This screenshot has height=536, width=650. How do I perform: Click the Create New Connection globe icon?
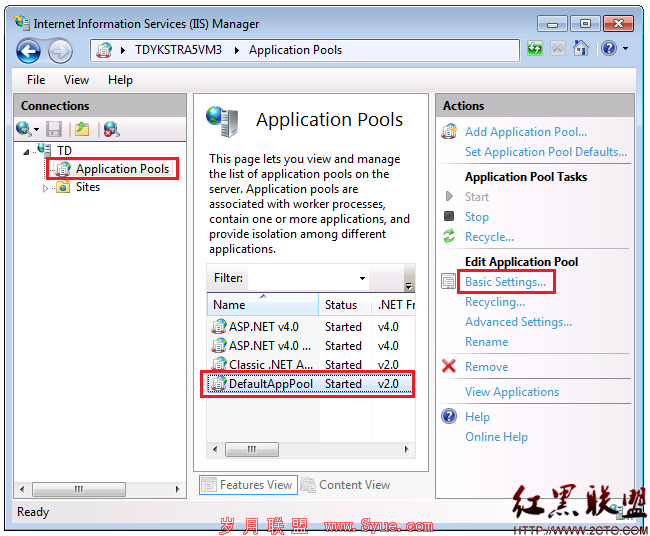point(23,129)
